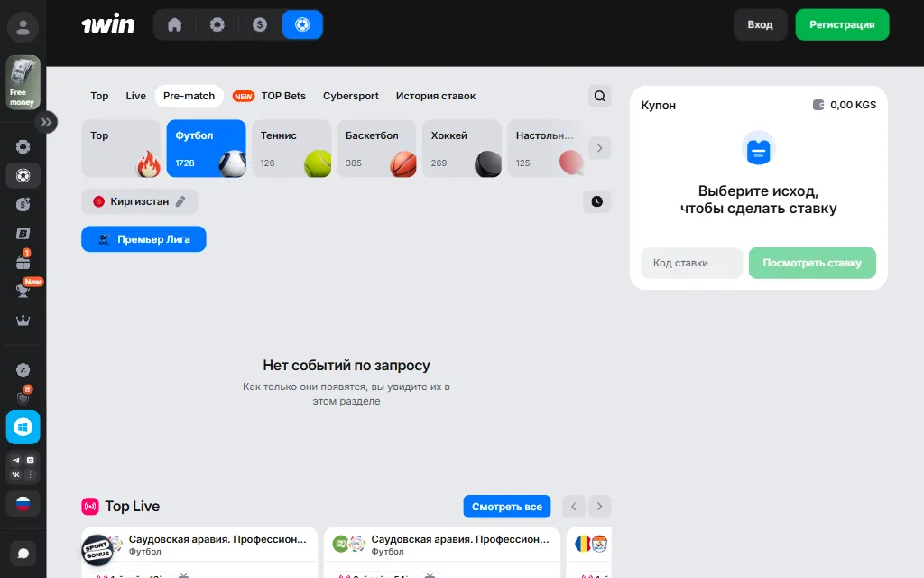Switch to the Top betting tab
This screenshot has height=578, width=924.
point(99,96)
